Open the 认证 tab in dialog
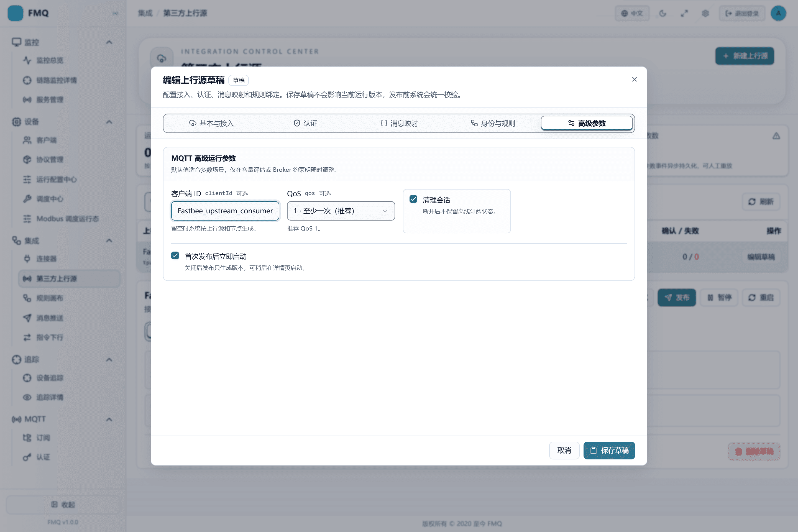 pos(305,123)
